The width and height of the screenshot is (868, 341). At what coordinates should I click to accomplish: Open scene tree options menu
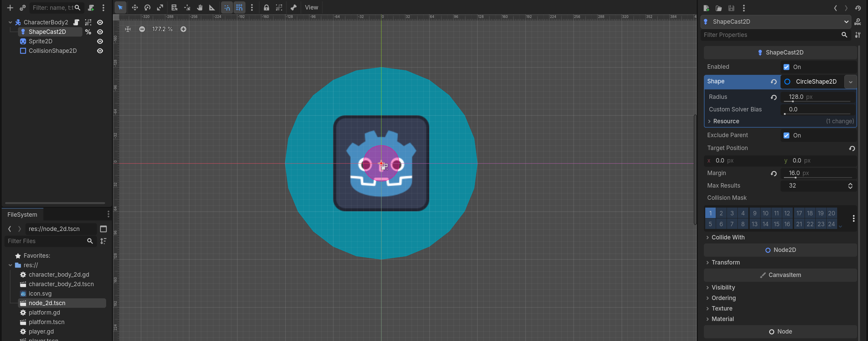click(103, 7)
